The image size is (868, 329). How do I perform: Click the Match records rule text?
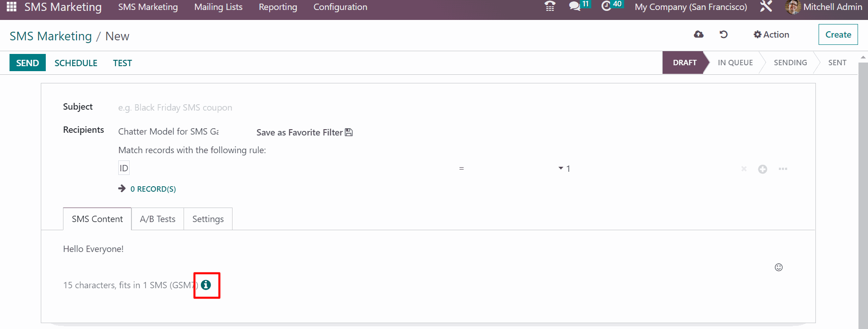(192, 150)
